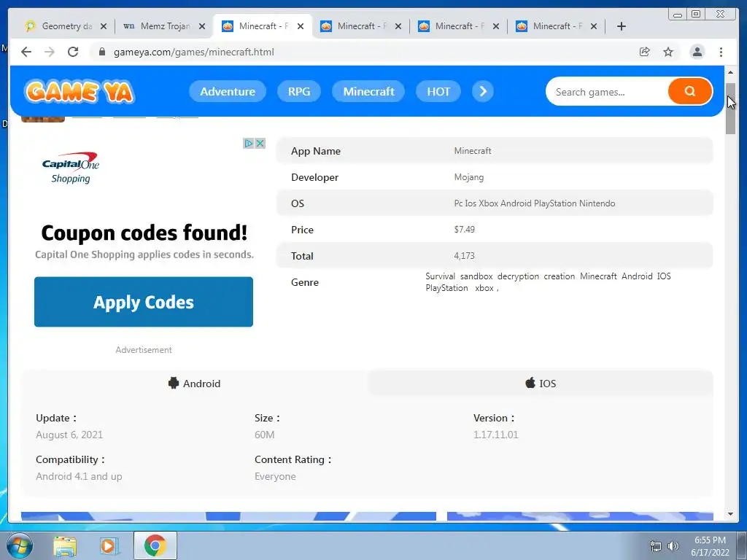Click the left screenshot thumbnail at bottom
The image size is (747, 560).
[228, 516]
